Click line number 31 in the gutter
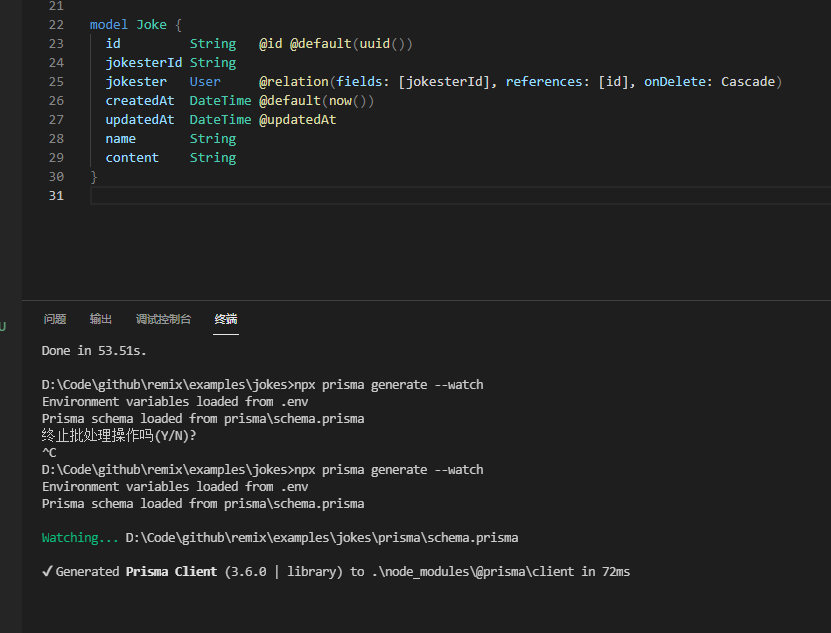This screenshot has width=831, height=633. [x=56, y=195]
